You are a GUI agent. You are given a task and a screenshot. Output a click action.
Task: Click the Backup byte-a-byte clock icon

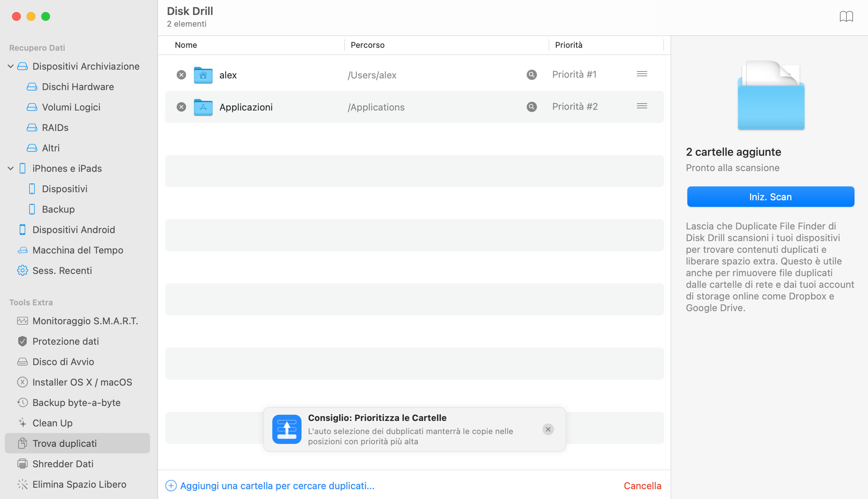tap(23, 403)
